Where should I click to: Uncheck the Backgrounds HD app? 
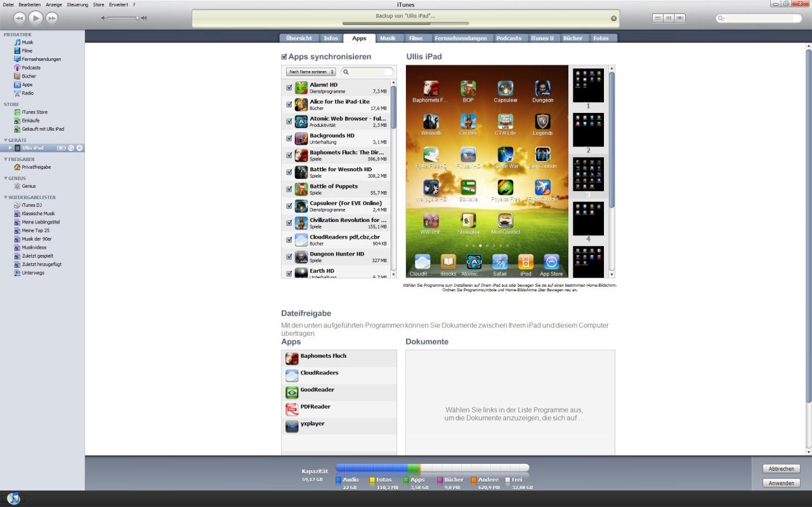click(x=289, y=138)
